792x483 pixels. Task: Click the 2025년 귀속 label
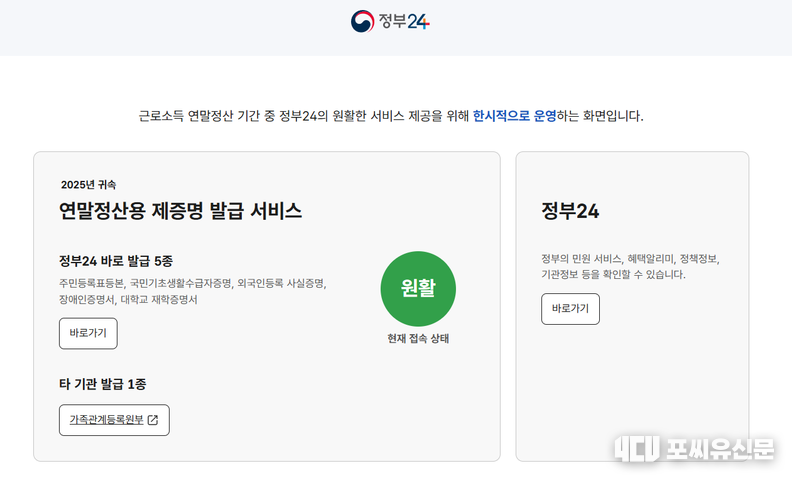(x=88, y=184)
